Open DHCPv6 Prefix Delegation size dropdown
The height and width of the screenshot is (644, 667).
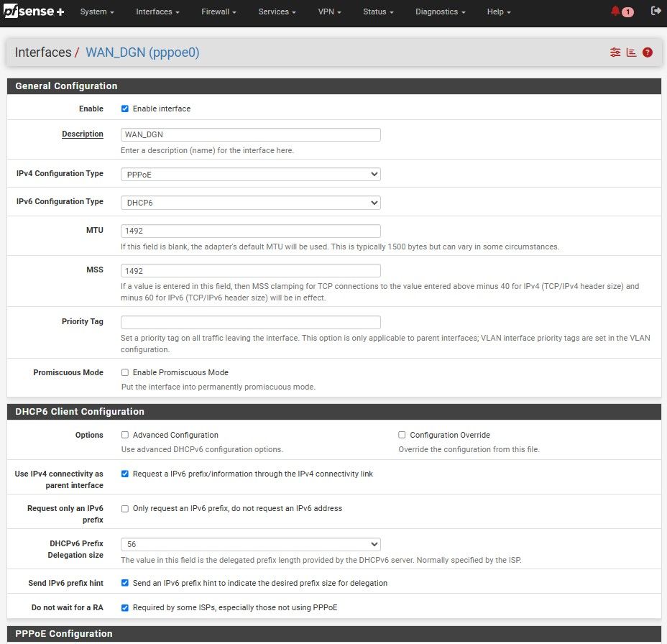[250, 545]
